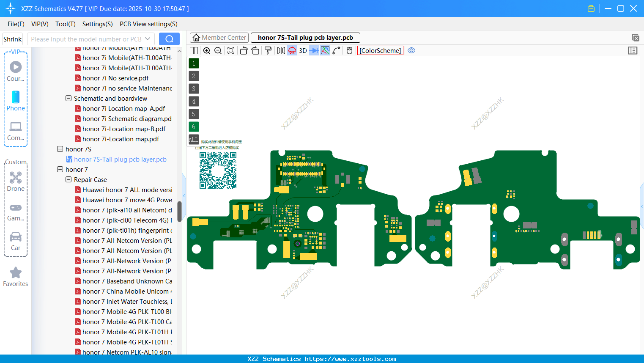Show PCB layer 5
Viewport: 644px width, 363px height.
tap(194, 114)
